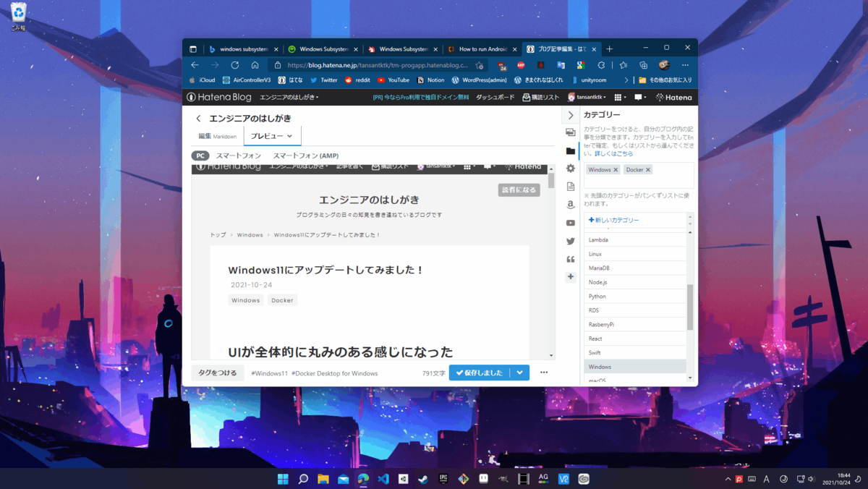Open the document overview sidebar icon
This screenshot has height=489, width=868.
coord(571,187)
